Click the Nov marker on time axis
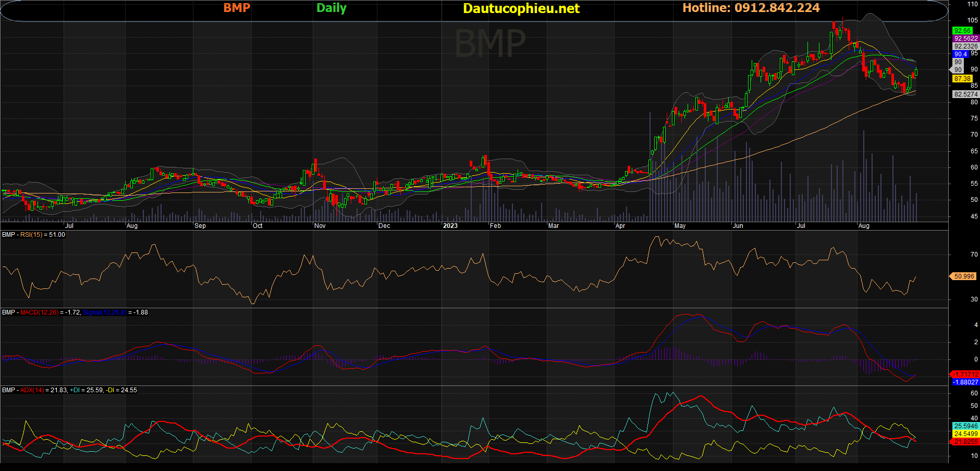Image resolution: width=980 pixels, height=471 pixels. pos(320,226)
